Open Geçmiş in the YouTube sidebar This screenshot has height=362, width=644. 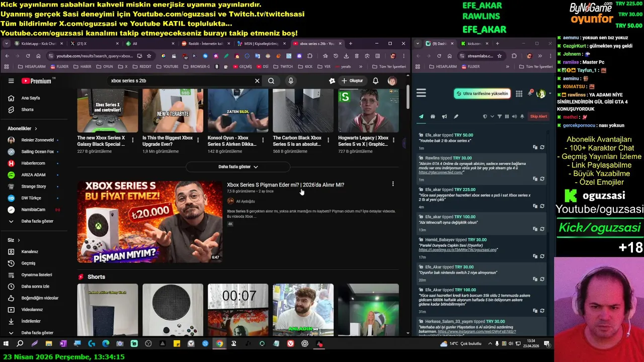[x=34, y=263]
